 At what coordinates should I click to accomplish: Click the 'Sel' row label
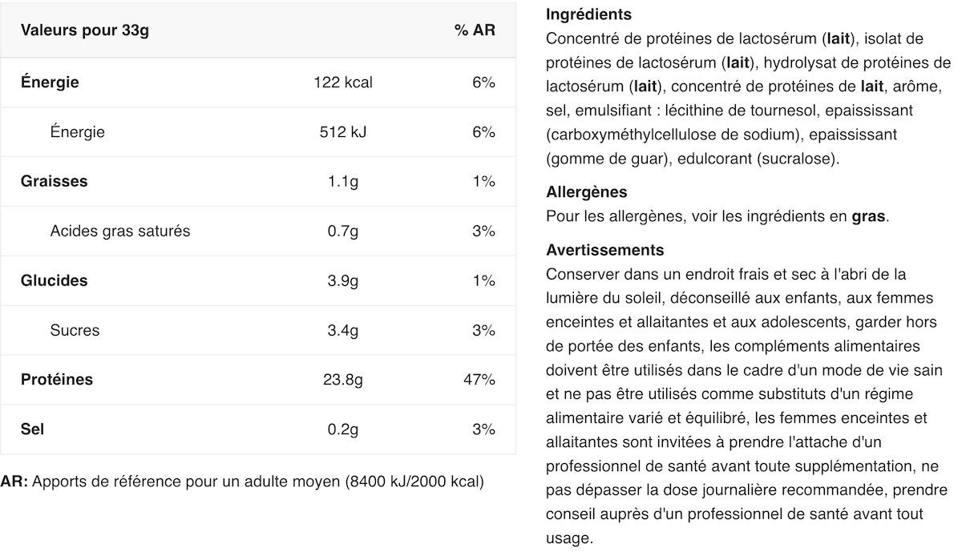coord(32,429)
